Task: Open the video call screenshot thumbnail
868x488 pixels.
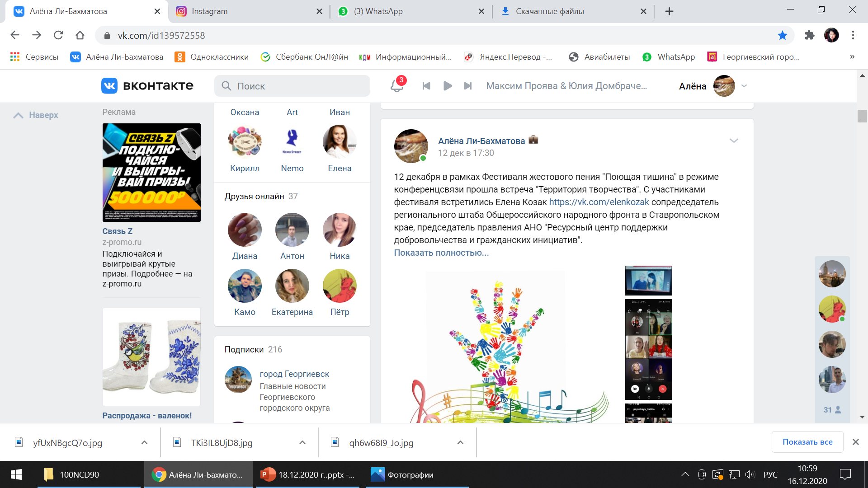Action: 649,350
